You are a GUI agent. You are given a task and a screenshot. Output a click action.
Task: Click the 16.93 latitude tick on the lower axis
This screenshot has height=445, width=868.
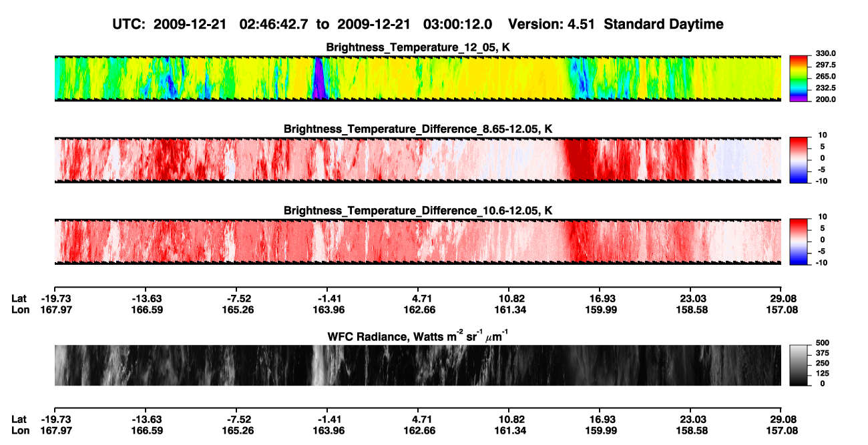(x=600, y=420)
